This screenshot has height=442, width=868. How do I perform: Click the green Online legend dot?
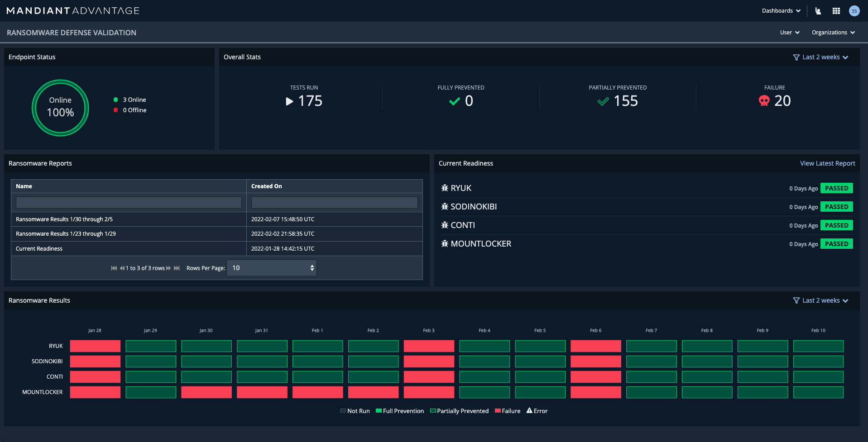click(x=115, y=100)
